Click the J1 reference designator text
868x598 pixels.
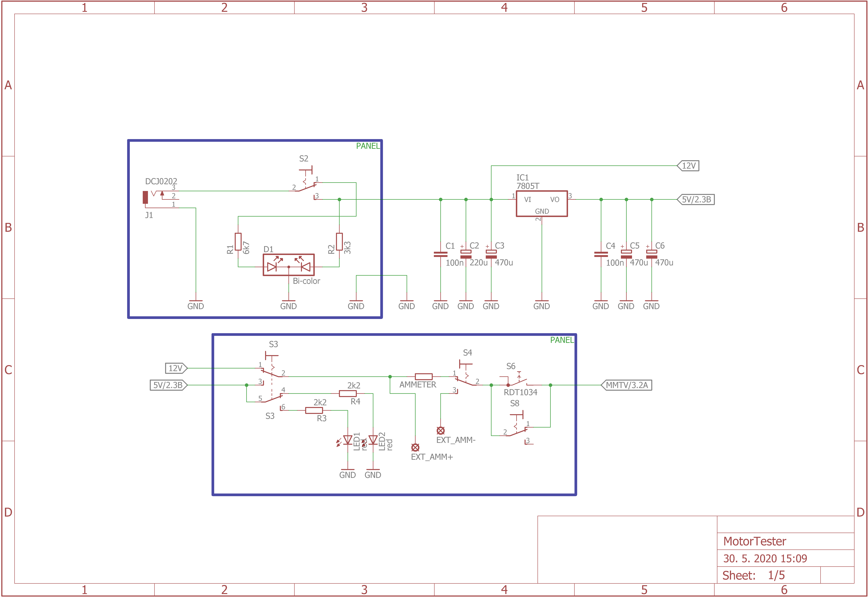coord(149,215)
